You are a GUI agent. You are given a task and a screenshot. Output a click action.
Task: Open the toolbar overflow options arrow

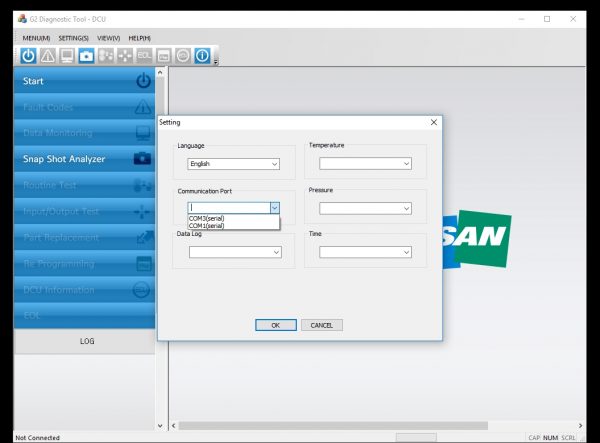(216, 62)
